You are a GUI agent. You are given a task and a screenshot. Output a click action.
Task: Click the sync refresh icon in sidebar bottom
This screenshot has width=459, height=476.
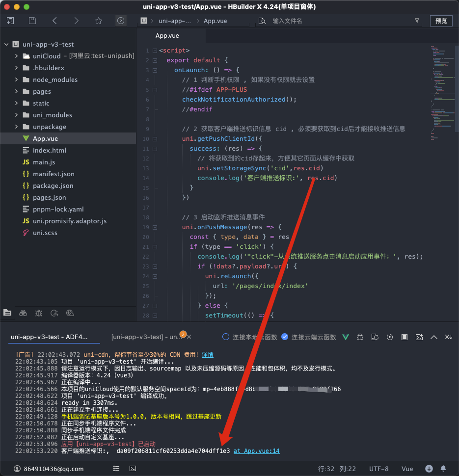point(54,313)
